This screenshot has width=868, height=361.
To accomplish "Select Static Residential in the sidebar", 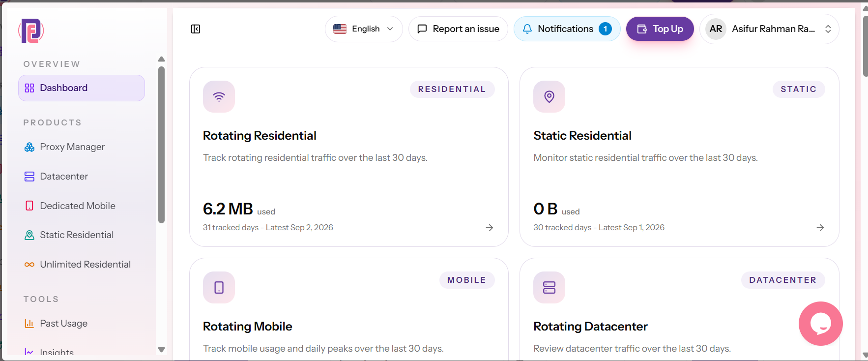I will [82, 235].
